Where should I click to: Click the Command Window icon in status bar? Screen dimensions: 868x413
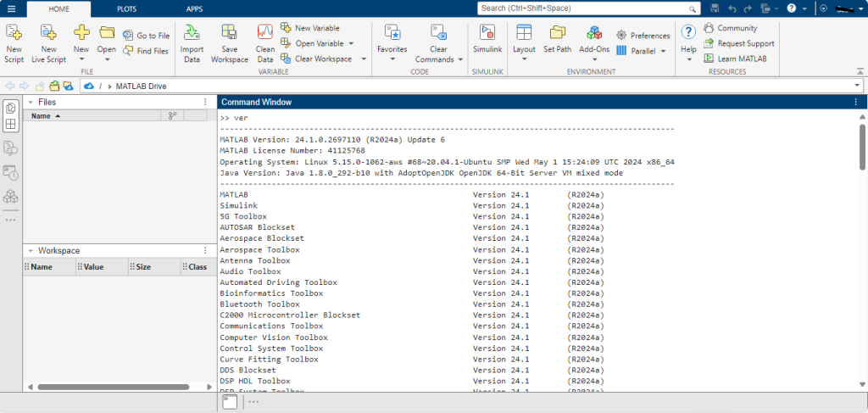click(230, 403)
